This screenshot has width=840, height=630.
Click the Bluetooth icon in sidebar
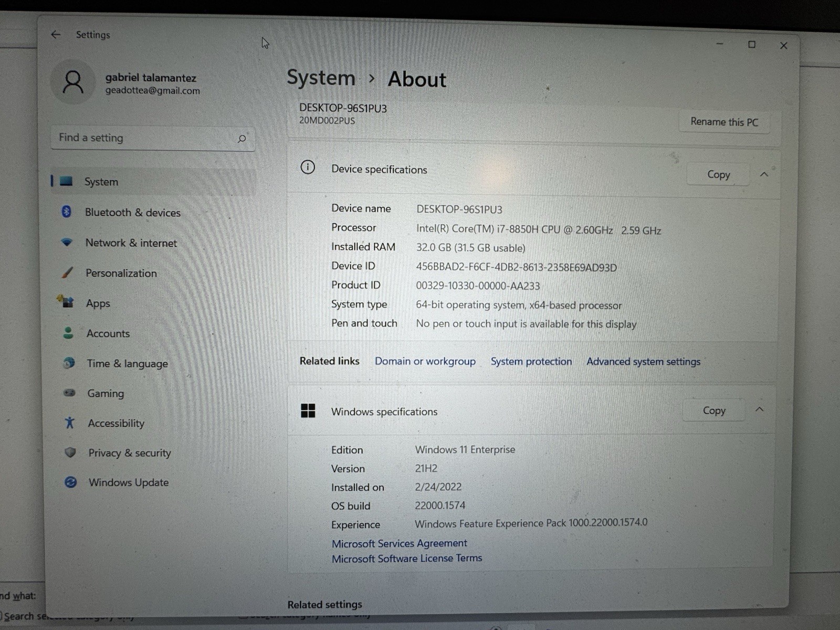point(66,212)
